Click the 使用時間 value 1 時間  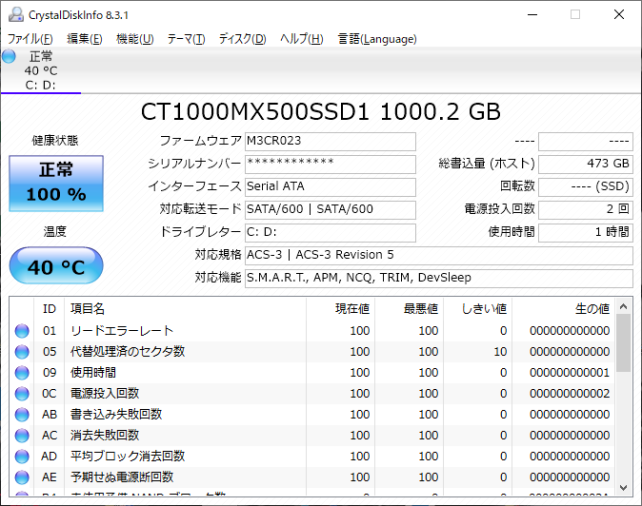(x=585, y=233)
